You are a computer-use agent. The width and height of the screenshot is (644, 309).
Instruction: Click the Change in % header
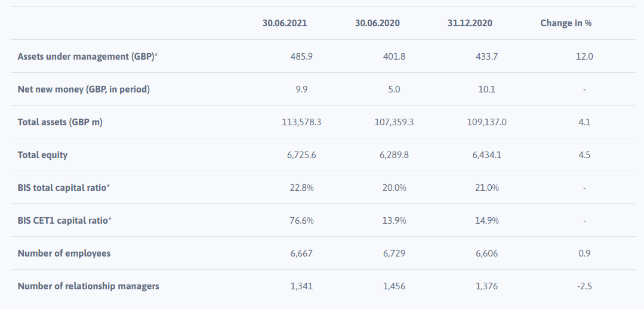[566, 23]
